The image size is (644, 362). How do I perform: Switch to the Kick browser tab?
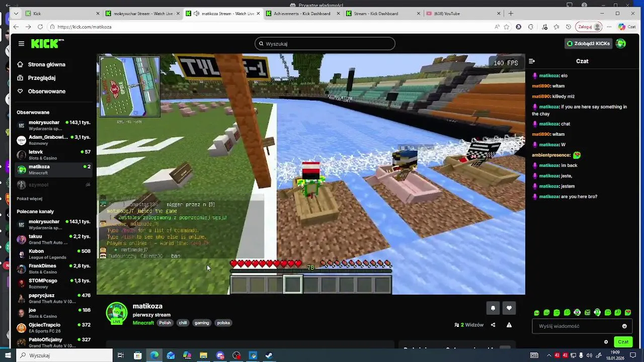62,14
